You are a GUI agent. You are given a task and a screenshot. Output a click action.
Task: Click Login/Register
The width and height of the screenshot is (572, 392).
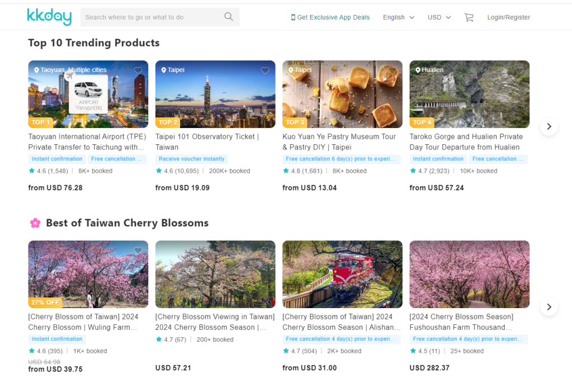click(508, 17)
